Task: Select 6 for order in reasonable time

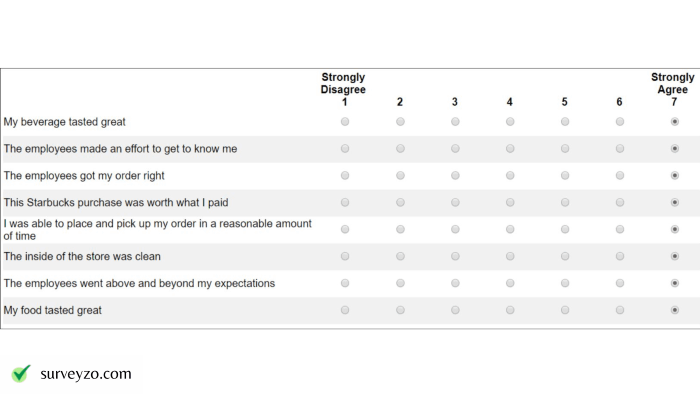Action: [620, 229]
